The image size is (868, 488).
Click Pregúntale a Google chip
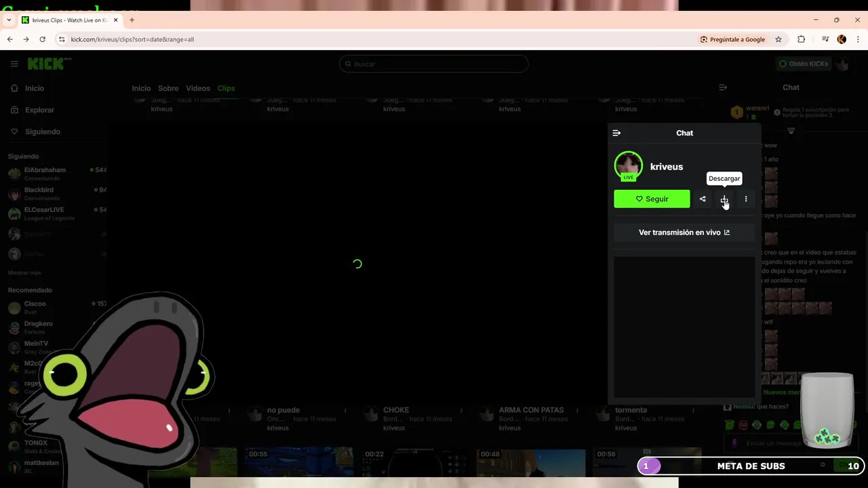[732, 39]
